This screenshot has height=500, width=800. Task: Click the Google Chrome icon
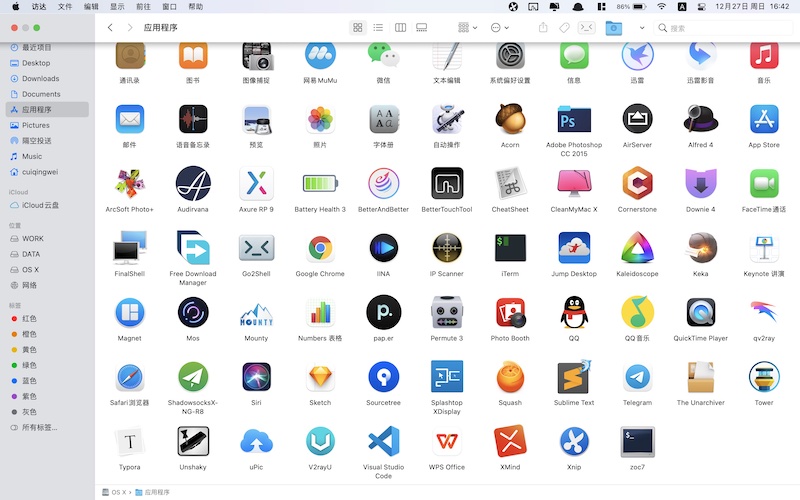pos(320,248)
